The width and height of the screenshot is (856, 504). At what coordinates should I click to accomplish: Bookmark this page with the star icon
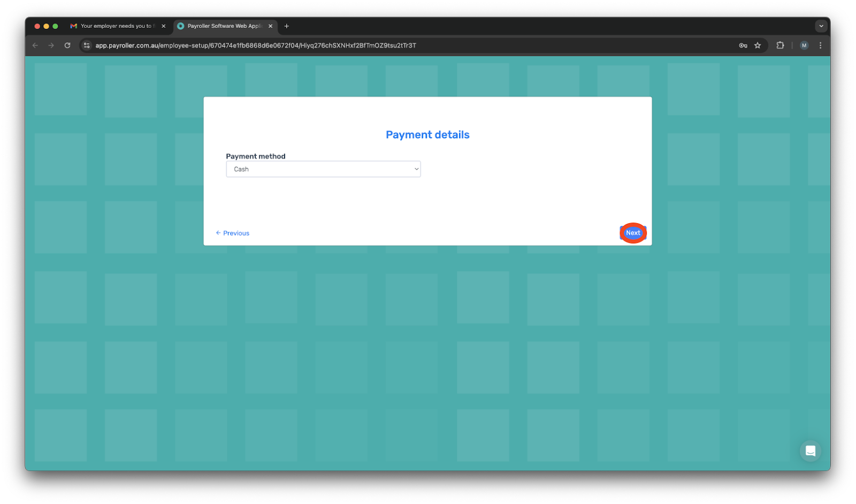click(x=758, y=45)
